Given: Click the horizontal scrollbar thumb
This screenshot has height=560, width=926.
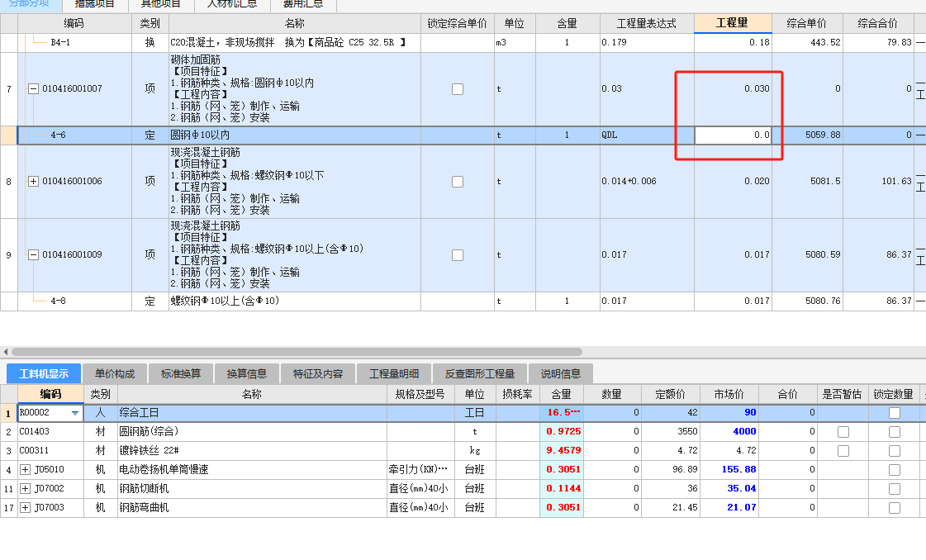Looking at the screenshot, I should [x=297, y=352].
